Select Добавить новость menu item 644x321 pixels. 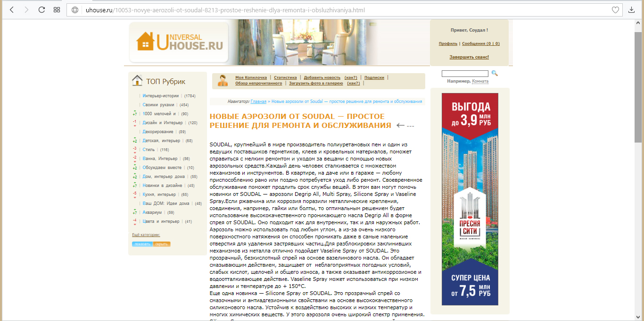click(322, 77)
